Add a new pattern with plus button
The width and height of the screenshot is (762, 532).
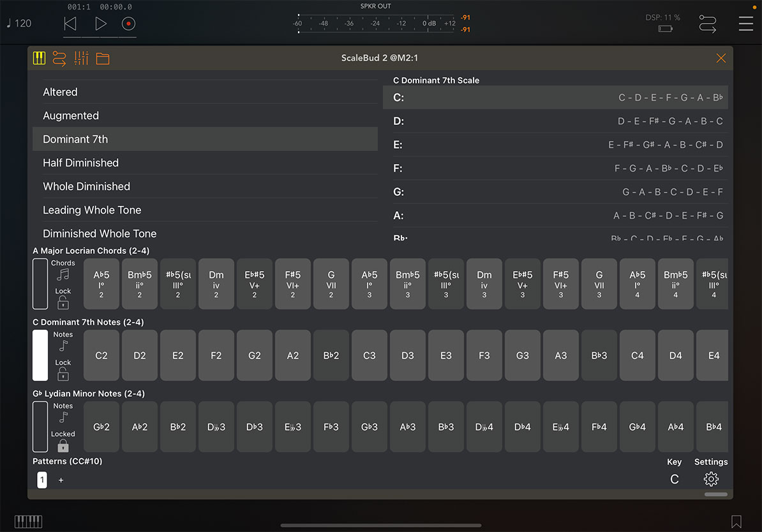point(61,480)
